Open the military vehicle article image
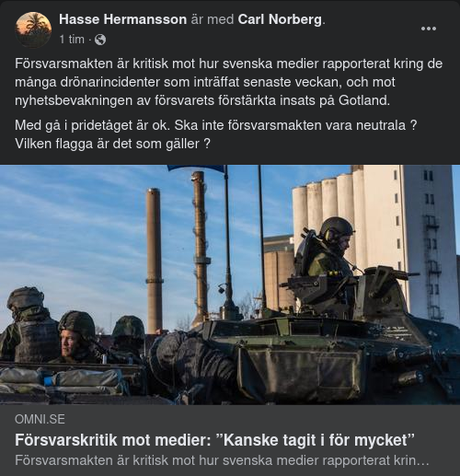Screen dimensions: 460x476 click(230, 284)
